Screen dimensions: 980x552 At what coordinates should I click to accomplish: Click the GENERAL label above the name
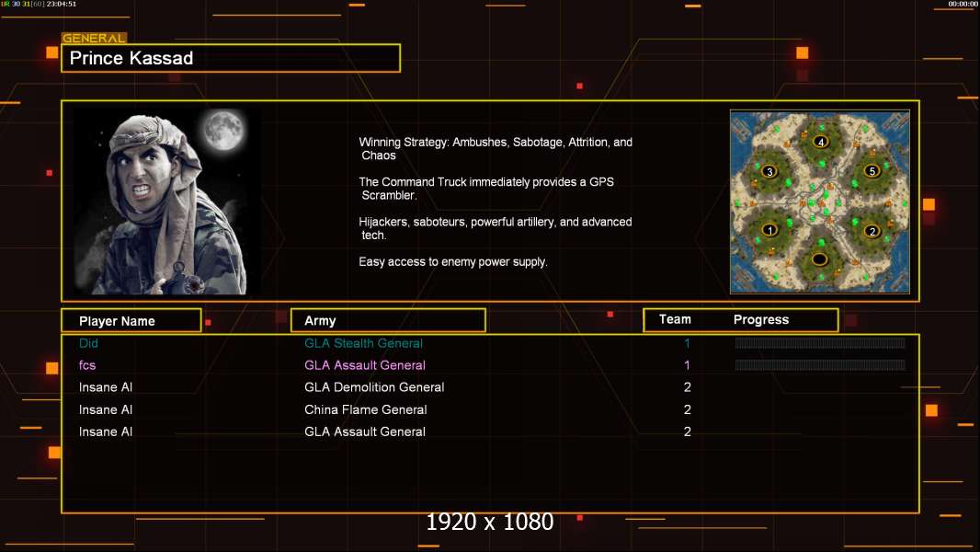[94, 38]
